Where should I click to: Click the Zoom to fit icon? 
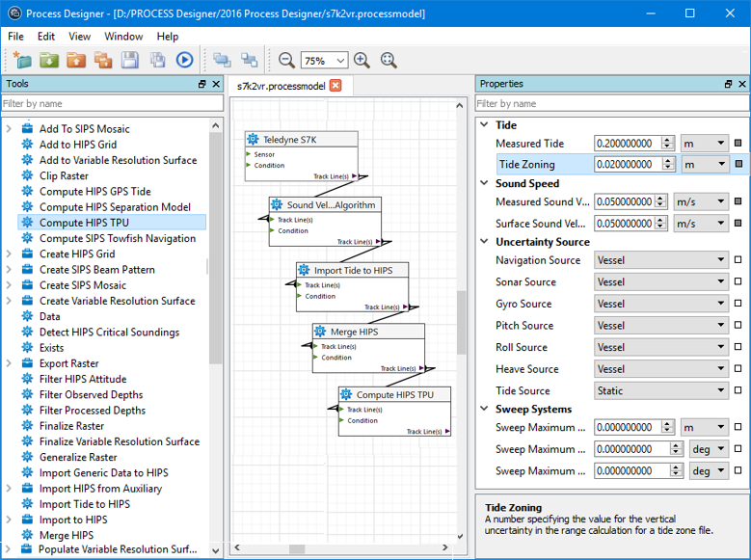click(x=389, y=60)
